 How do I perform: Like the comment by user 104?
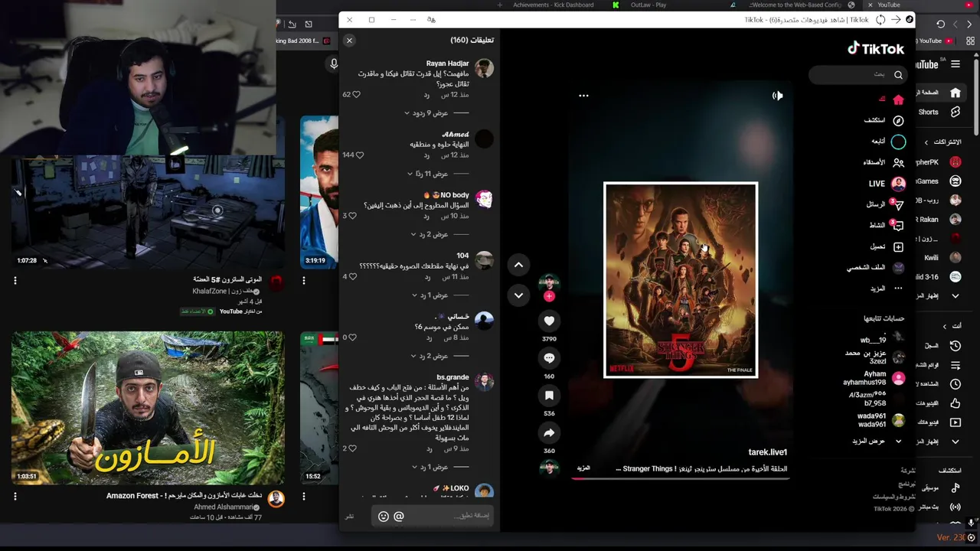[x=353, y=276]
